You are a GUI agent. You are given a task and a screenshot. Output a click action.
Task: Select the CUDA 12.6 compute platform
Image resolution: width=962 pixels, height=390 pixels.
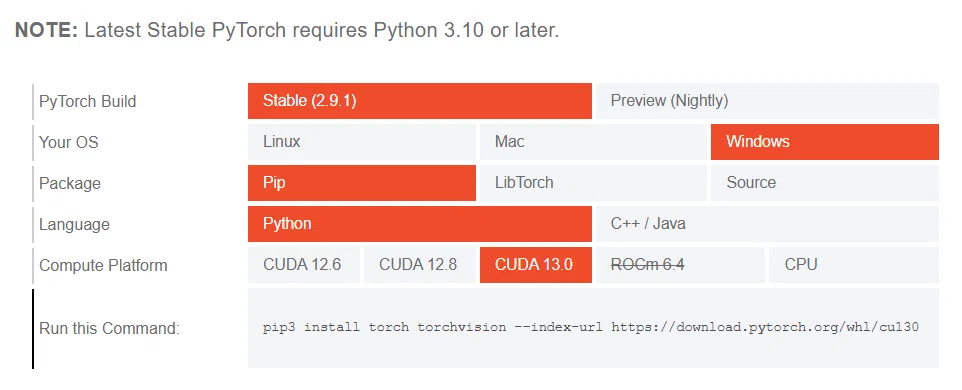coord(304,265)
